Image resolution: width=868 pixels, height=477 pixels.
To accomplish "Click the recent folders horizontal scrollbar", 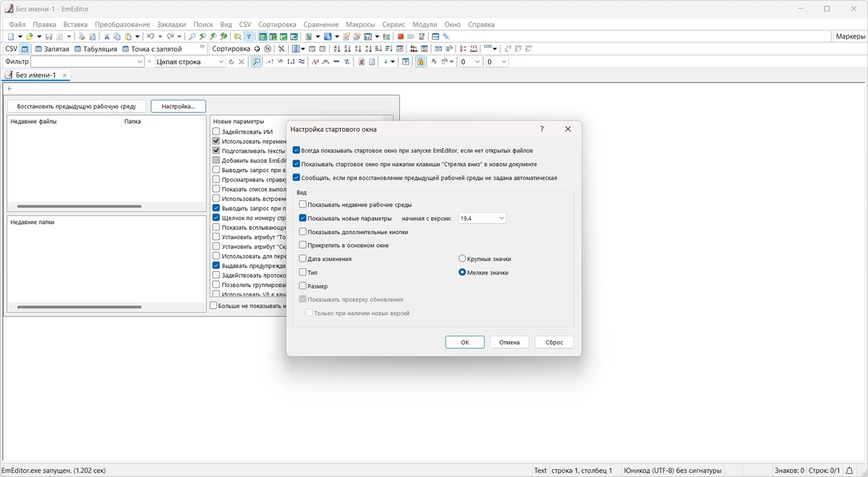I will (x=79, y=307).
